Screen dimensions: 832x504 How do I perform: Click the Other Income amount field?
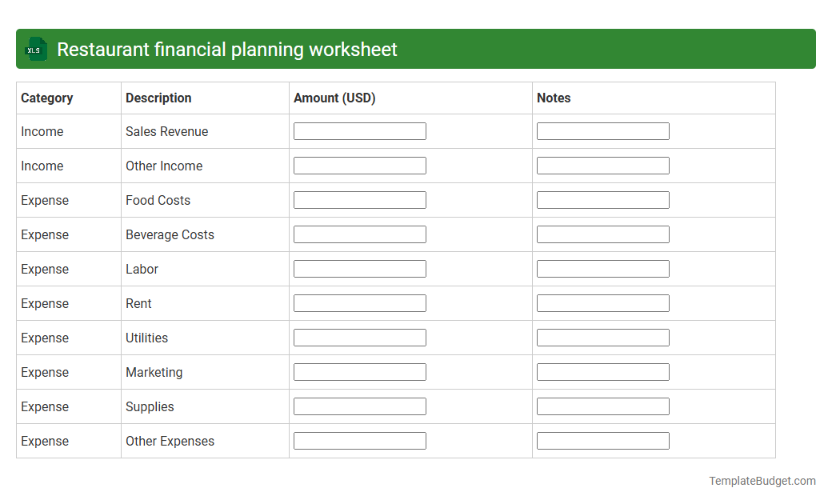point(359,165)
